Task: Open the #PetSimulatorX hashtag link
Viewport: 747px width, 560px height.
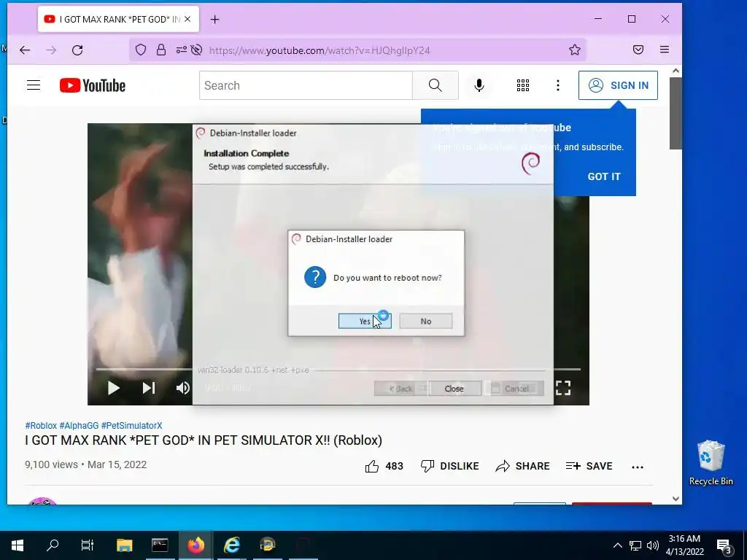Action: [x=131, y=426]
